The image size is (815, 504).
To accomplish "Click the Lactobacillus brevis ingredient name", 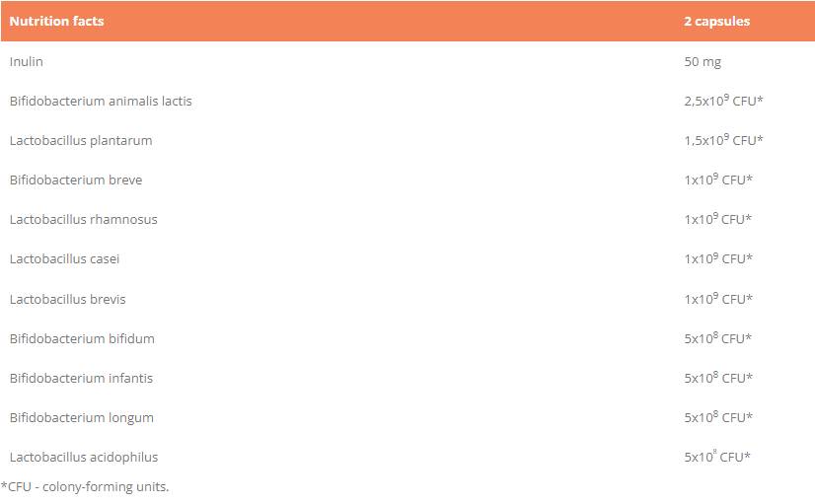I will (68, 299).
